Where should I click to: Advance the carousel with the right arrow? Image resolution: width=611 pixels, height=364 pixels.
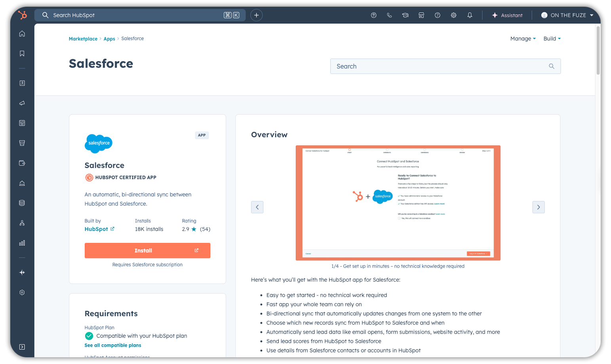coord(539,207)
